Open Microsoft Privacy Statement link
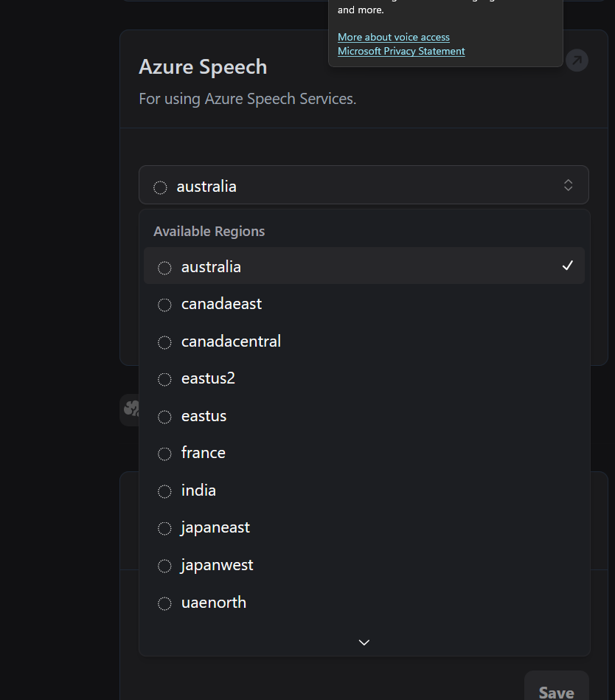Viewport: 615px width, 700px height. (x=401, y=51)
